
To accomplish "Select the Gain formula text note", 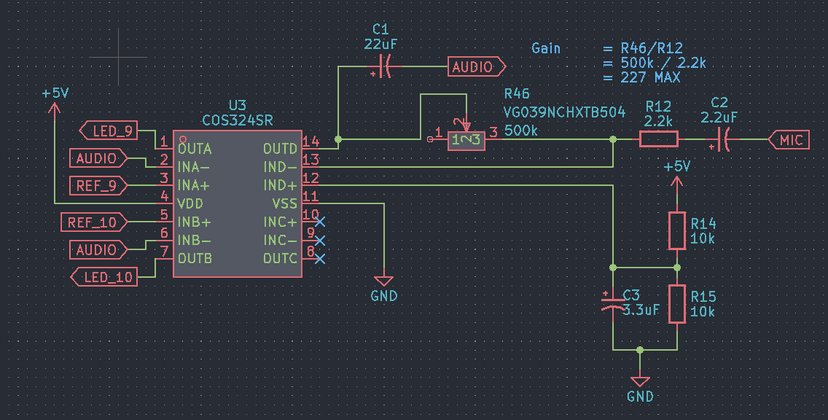I will 619,63.
